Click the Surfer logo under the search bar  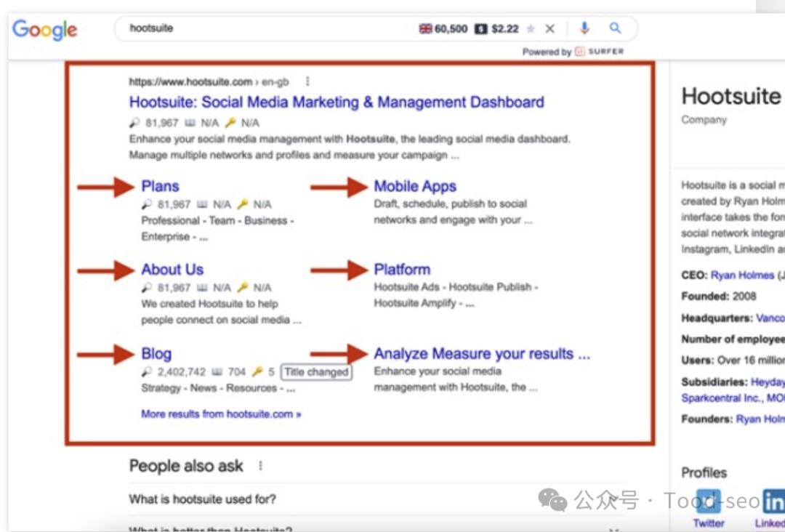[599, 51]
